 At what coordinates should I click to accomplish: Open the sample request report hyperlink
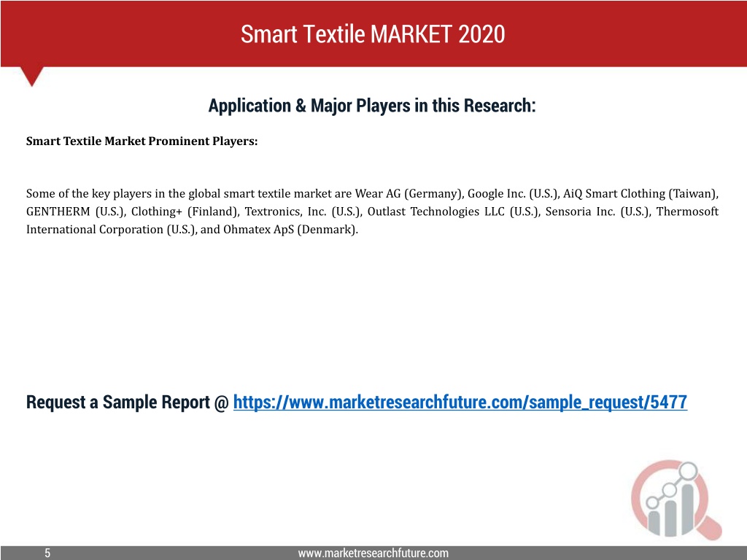pos(460,402)
